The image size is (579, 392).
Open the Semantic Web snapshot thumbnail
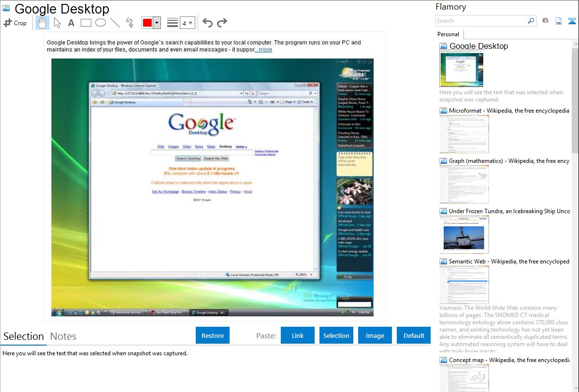pyautogui.click(x=464, y=285)
